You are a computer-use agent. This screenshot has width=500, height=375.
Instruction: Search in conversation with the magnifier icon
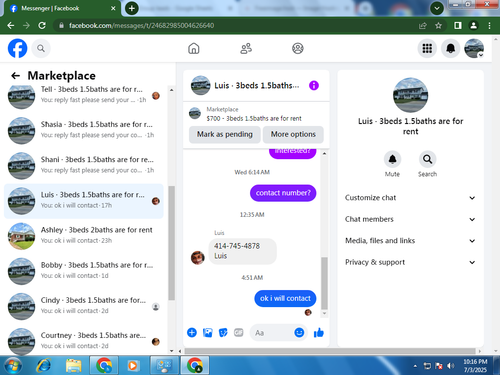tap(427, 160)
